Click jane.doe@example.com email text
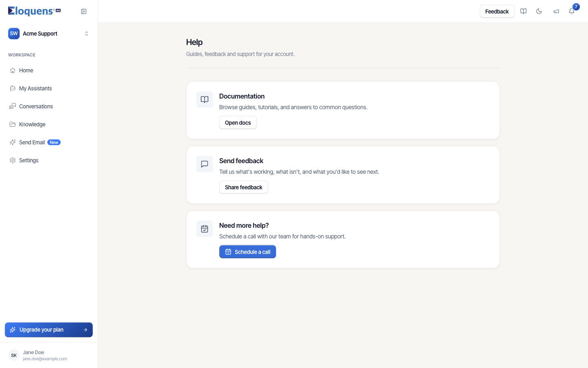Viewport: 588px width, 368px height. (x=45, y=359)
